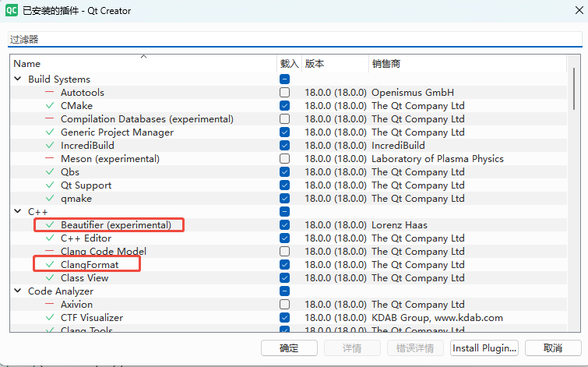Toggle the Code Analyzer group checkbox
This screenshot has height=367, width=588.
pyautogui.click(x=284, y=291)
